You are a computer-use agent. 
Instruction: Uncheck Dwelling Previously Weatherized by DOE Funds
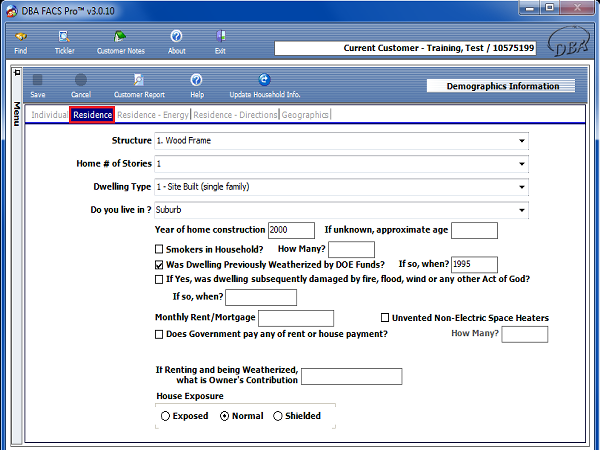point(159,265)
